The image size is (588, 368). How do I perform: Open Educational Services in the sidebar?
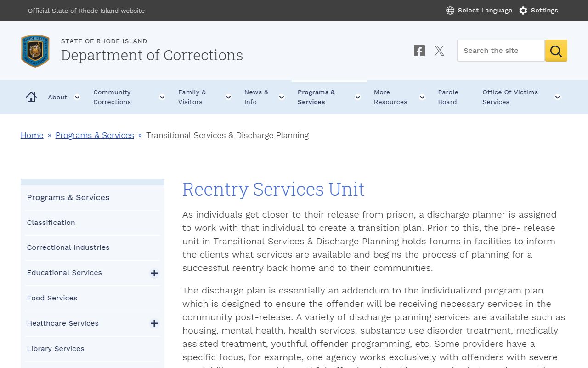64,273
